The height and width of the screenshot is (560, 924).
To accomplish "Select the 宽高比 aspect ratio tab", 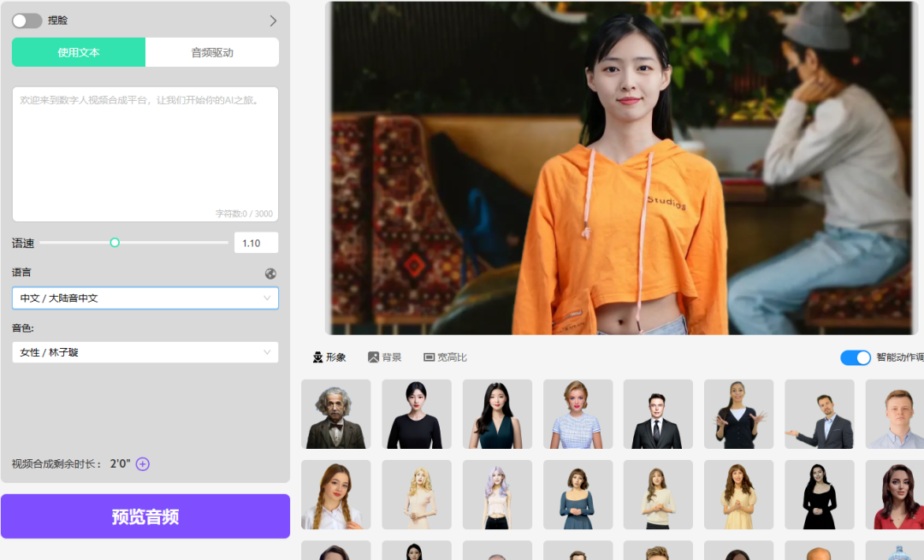I will 446,357.
